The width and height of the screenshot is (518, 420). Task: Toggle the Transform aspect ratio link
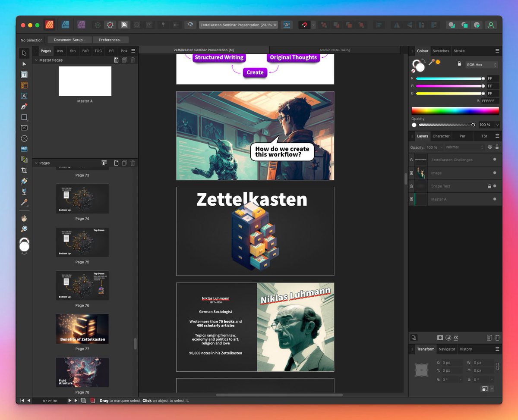pos(498,367)
